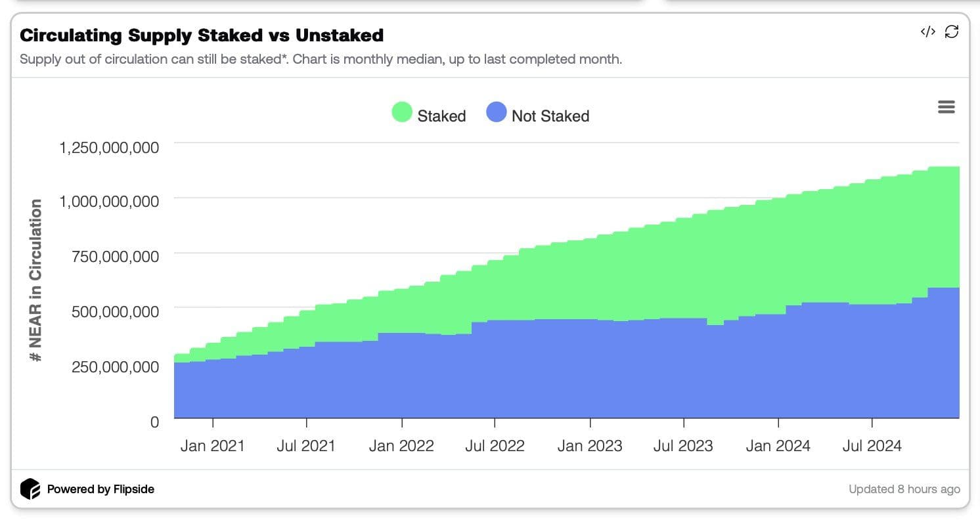Click the Flipside logo icon
The image size is (980, 528).
click(x=30, y=489)
